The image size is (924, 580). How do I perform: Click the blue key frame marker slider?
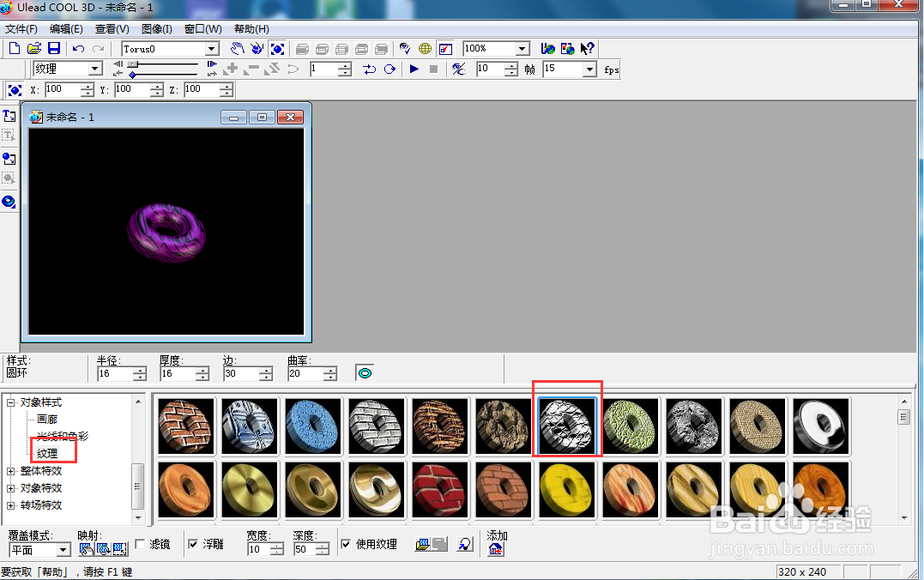click(x=133, y=75)
